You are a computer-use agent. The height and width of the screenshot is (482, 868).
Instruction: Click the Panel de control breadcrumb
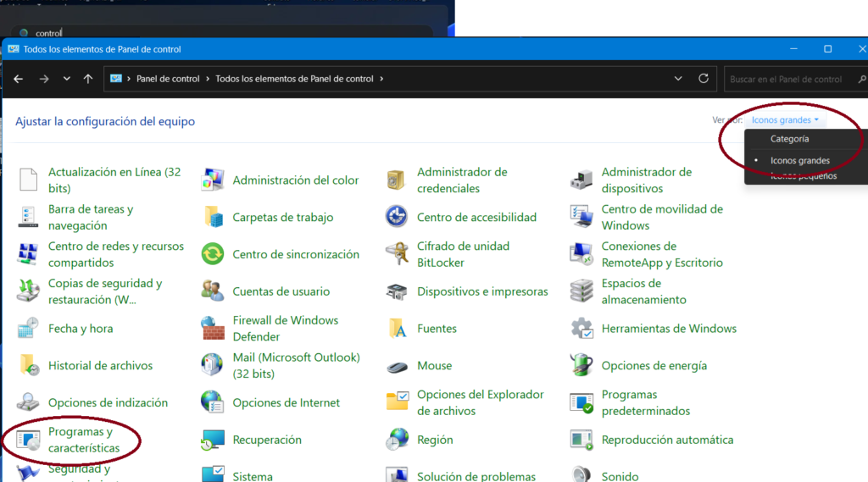(x=168, y=79)
